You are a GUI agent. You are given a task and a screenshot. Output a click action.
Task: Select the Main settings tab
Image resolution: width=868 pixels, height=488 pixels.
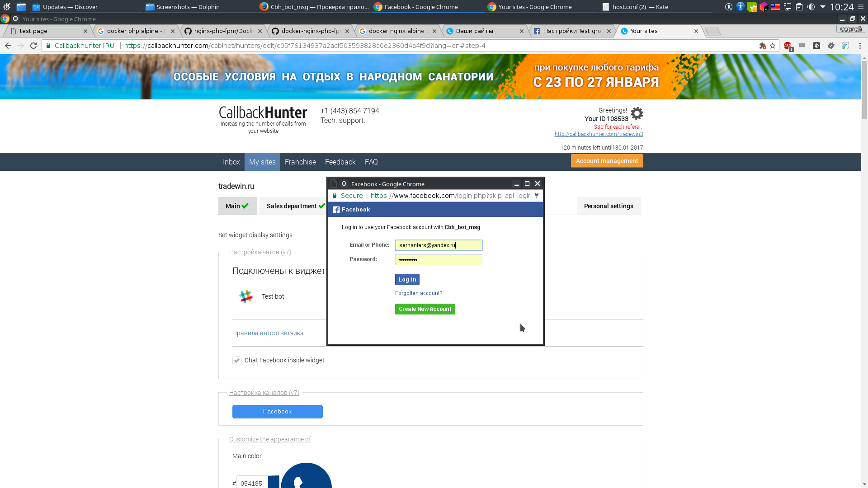[238, 206]
